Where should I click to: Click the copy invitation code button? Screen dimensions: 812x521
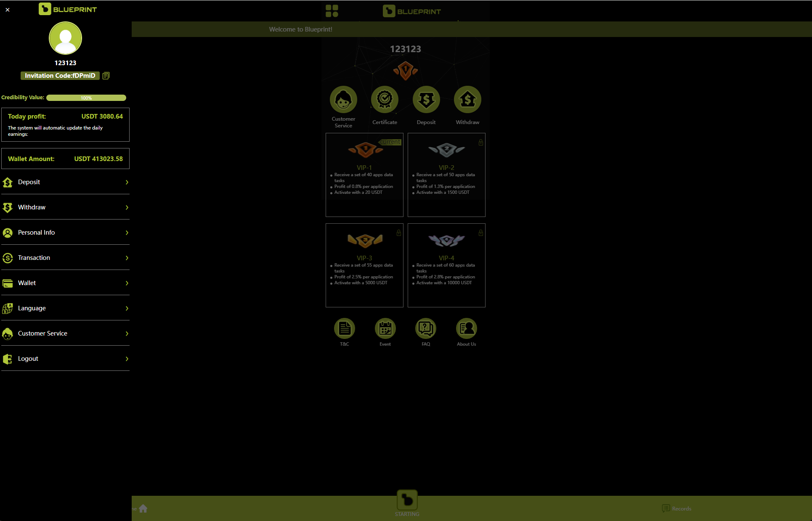pos(106,76)
